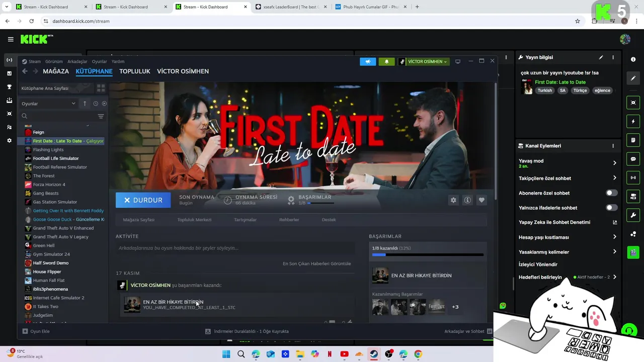Image resolution: width=644 pixels, height=362 pixels.
Task: Expand Hedefleri belirleyin goals
Action: (614, 277)
